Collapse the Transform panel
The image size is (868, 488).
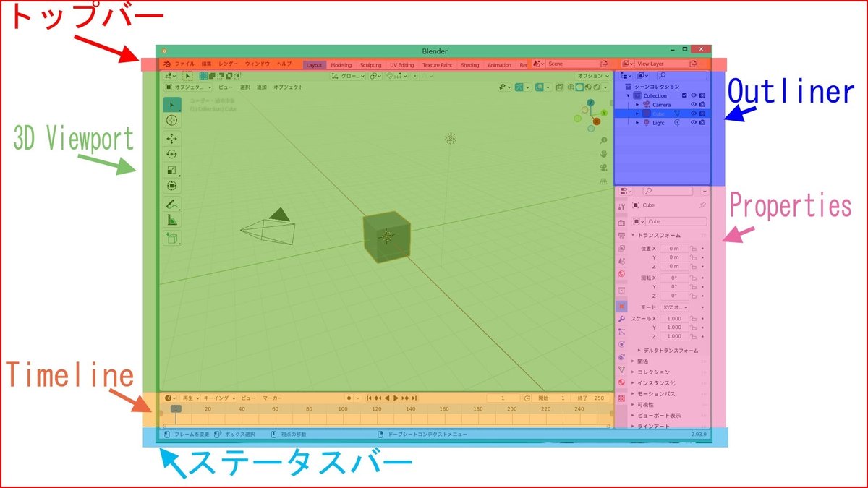(x=634, y=236)
